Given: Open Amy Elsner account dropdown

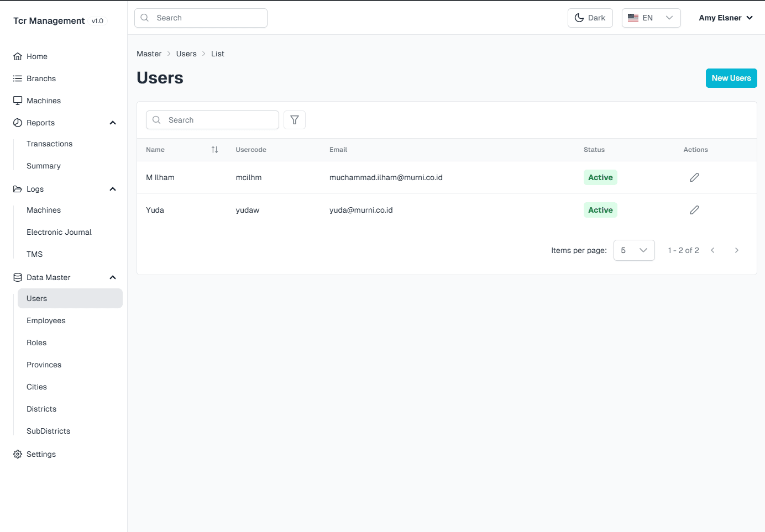Looking at the screenshot, I should click(x=726, y=18).
